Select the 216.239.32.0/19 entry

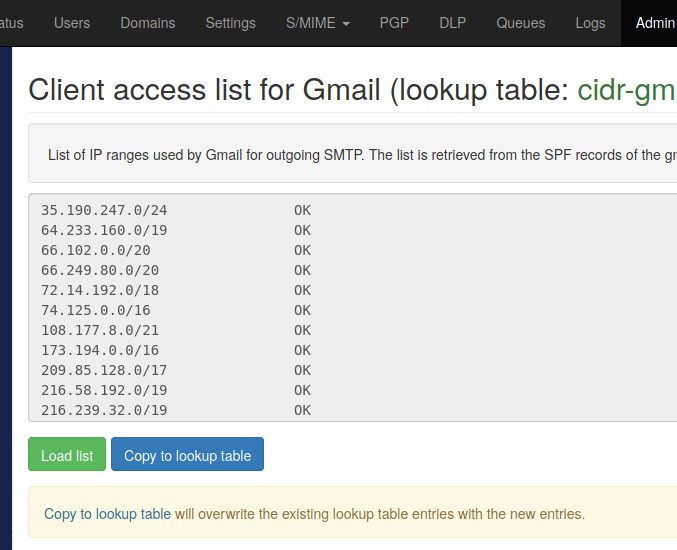[104, 410]
